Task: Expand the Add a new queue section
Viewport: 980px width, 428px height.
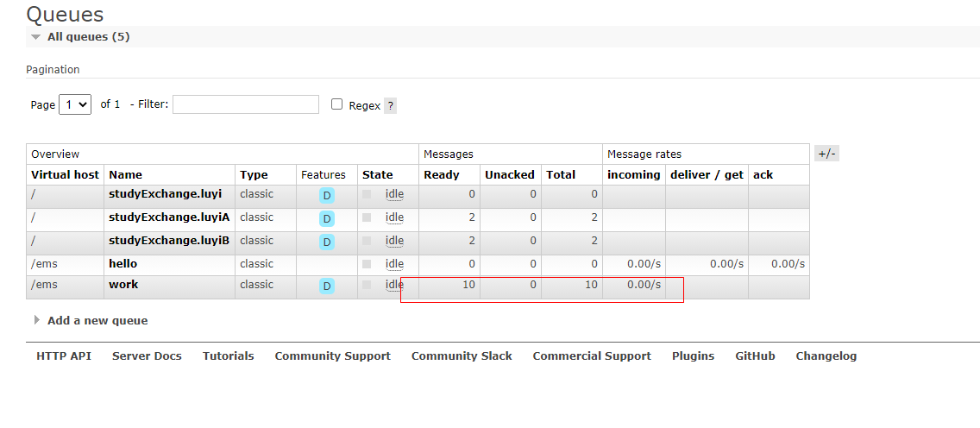Action: [91, 320]
